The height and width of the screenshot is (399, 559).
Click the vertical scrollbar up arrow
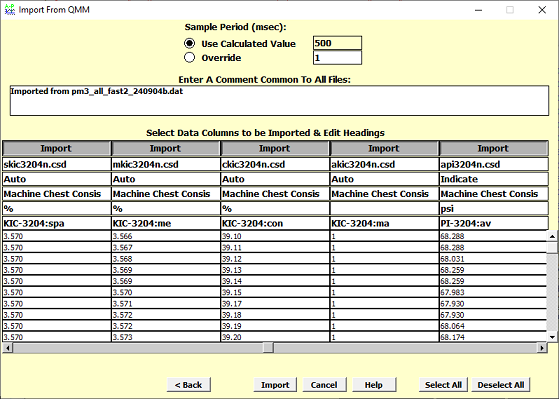pos(552,236)
